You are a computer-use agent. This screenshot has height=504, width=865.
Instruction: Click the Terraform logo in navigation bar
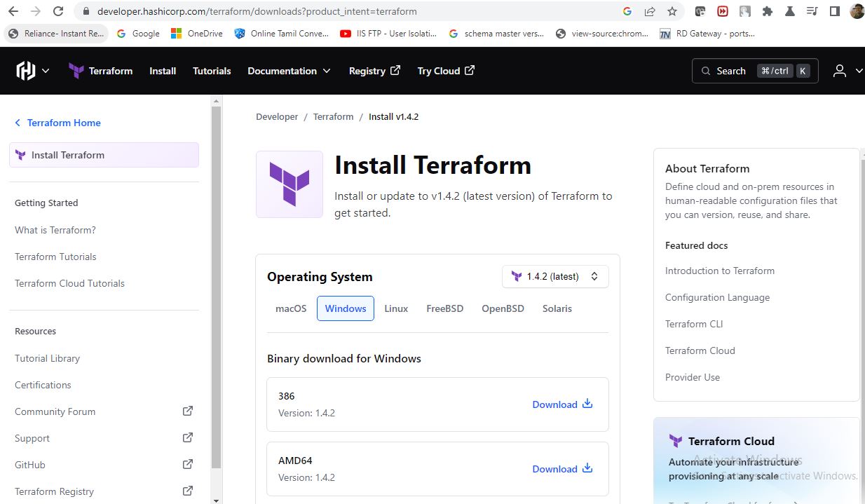tap(76, 71)
